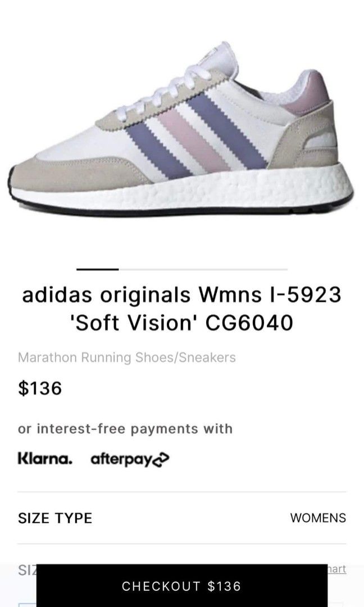Viewport: 364px width, 607px height.
Task: Tap the 'Soft Vision' CG6040 title line
Action: pyautogui.click(x=181, y=323)
